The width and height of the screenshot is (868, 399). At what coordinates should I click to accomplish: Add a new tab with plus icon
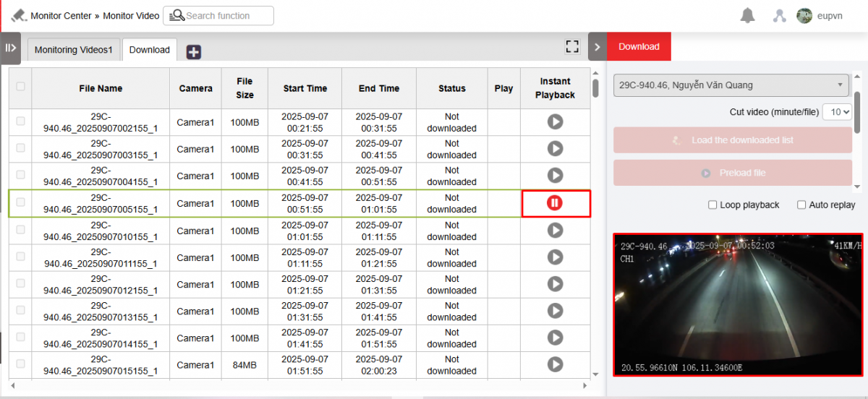pos(194,51)
